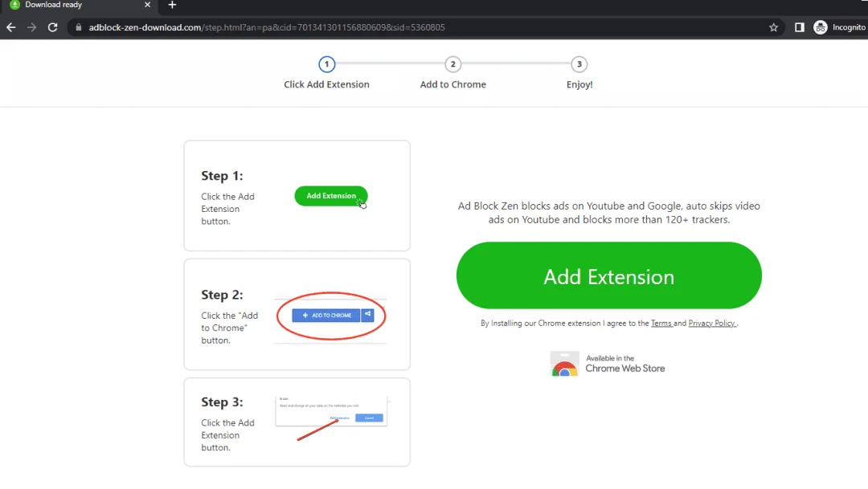Click the 'Step 3:' heading
868x489 pixels.
[x=222, y=402]
